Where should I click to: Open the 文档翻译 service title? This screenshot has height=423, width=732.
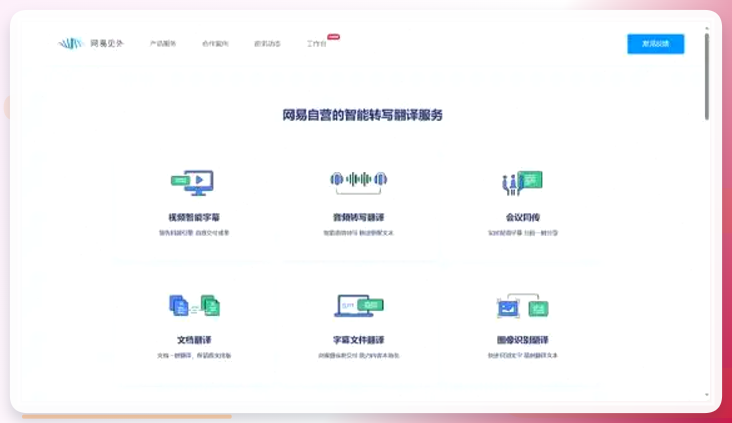194,340
